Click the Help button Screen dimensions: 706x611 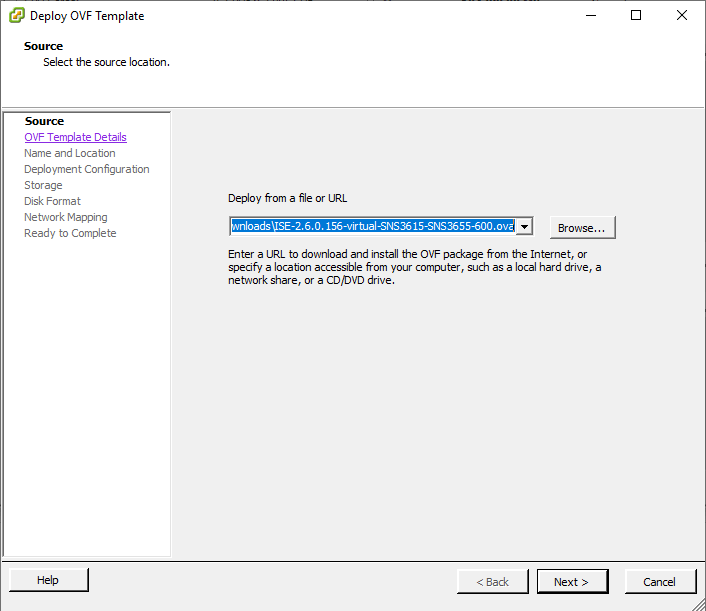[49, 580]
